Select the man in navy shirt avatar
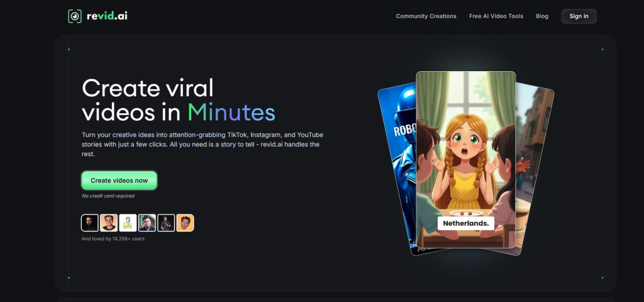This screenshot has width=644, height=302. [147, 223]
